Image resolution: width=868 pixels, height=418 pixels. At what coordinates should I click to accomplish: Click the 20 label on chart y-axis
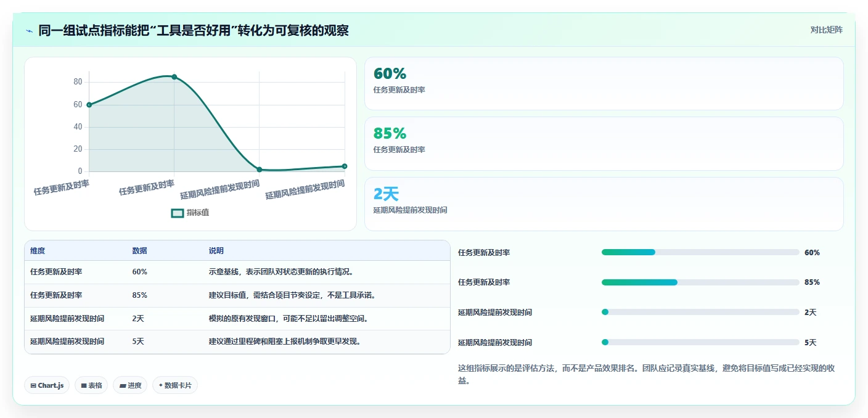(78, 149)
